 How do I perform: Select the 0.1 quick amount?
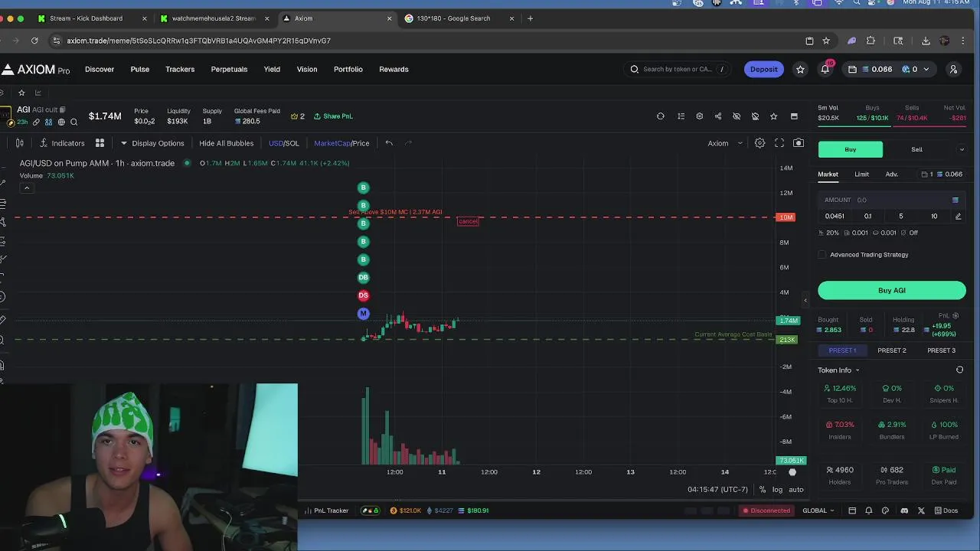coord(867,216)
